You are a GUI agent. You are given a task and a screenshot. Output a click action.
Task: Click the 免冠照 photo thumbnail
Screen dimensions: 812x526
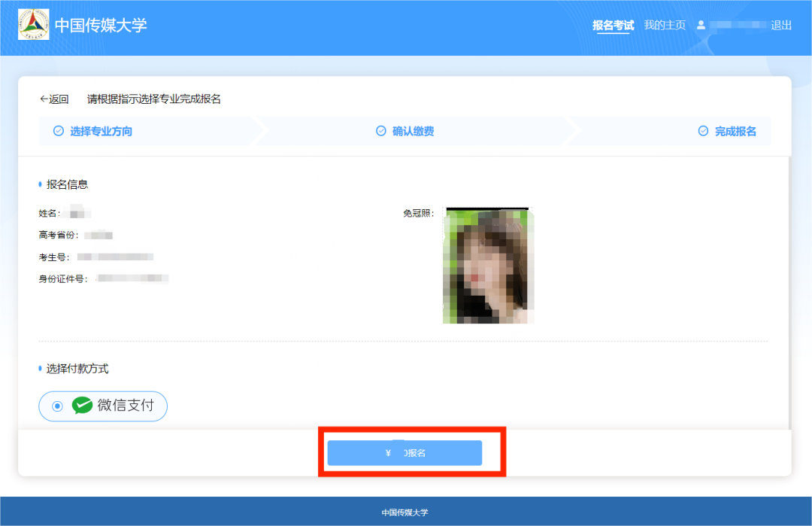tap(489, 266)
